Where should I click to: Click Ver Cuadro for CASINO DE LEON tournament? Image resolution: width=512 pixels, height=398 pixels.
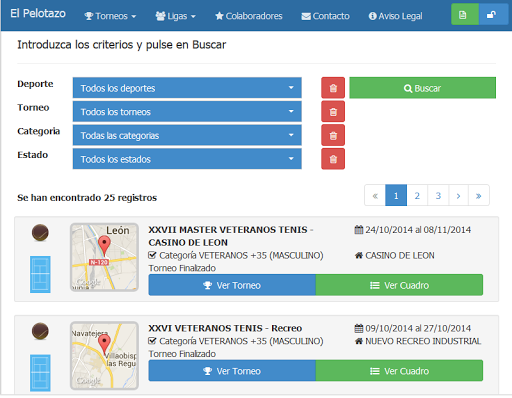(x=399, y=285)
